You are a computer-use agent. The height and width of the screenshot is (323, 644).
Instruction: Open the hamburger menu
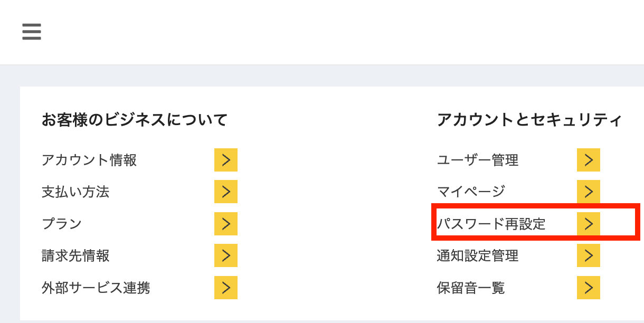tap(32, 32)
